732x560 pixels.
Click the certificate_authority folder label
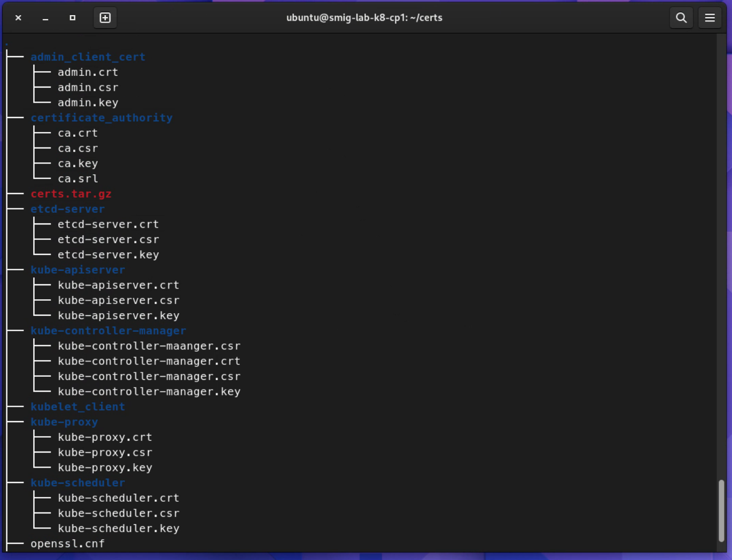102,118
